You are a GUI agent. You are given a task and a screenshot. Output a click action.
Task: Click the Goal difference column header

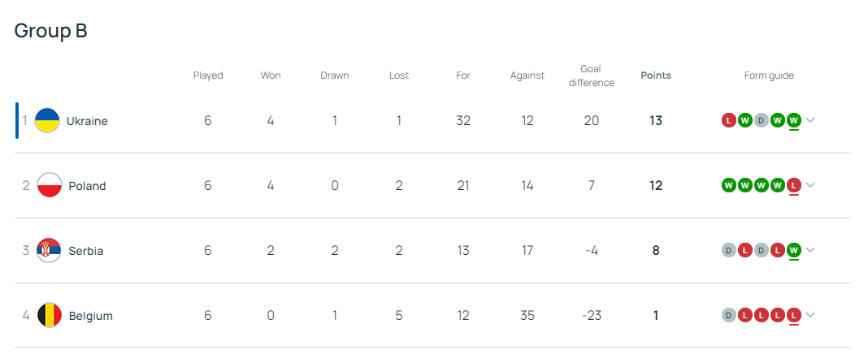[x=592, y=75]
